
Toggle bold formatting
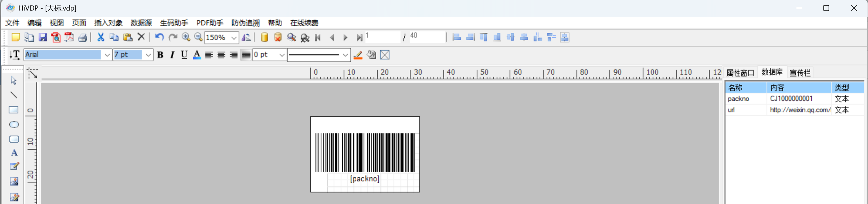160,55
